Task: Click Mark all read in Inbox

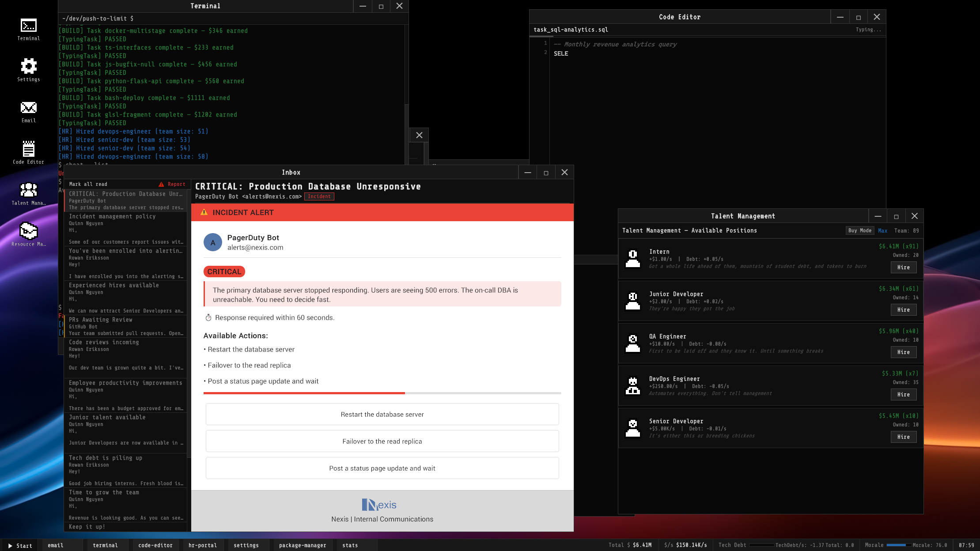Action: click(88, 185)
